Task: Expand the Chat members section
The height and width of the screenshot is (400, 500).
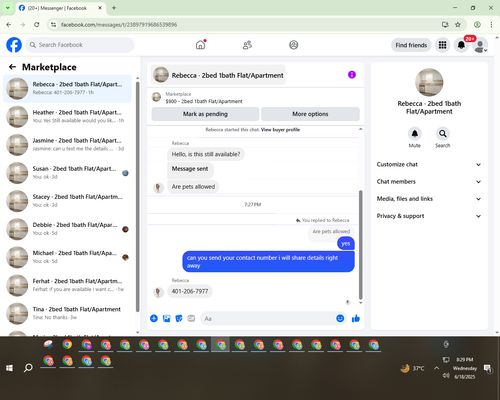Action: (x=429, y=182)
